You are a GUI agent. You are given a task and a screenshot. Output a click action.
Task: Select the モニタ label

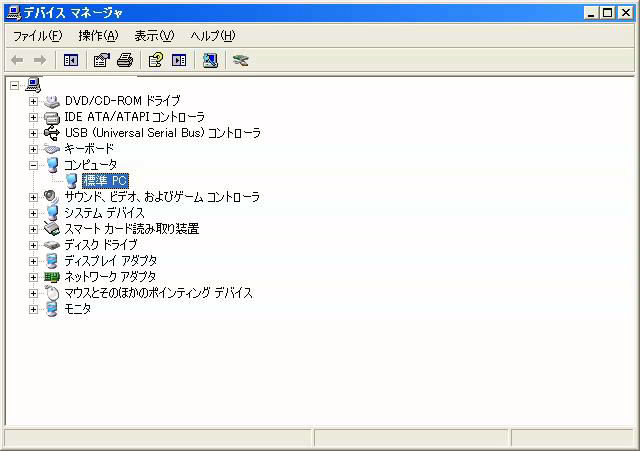pyautogui.click(x=78, y=309)
